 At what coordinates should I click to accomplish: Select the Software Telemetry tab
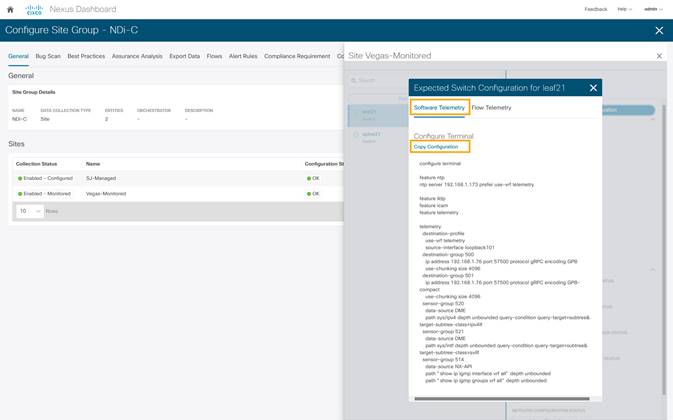(x=439, y=108)
